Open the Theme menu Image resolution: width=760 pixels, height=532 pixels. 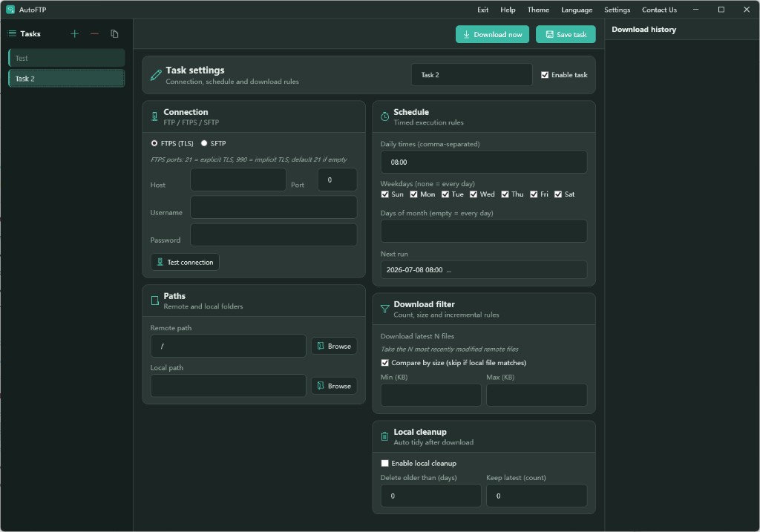pos(539,10)
